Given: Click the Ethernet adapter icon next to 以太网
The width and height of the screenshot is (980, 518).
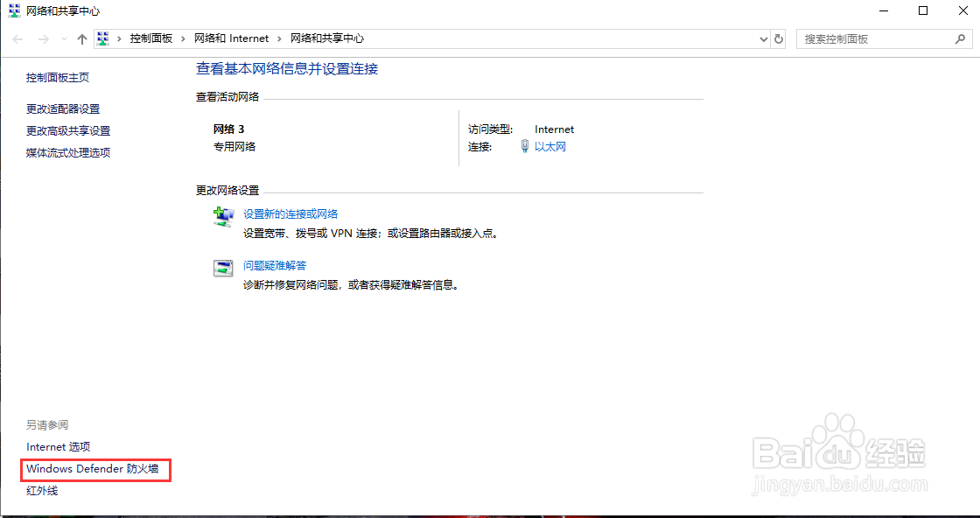Looking at the screenshot, I should (x=524, y=146).
